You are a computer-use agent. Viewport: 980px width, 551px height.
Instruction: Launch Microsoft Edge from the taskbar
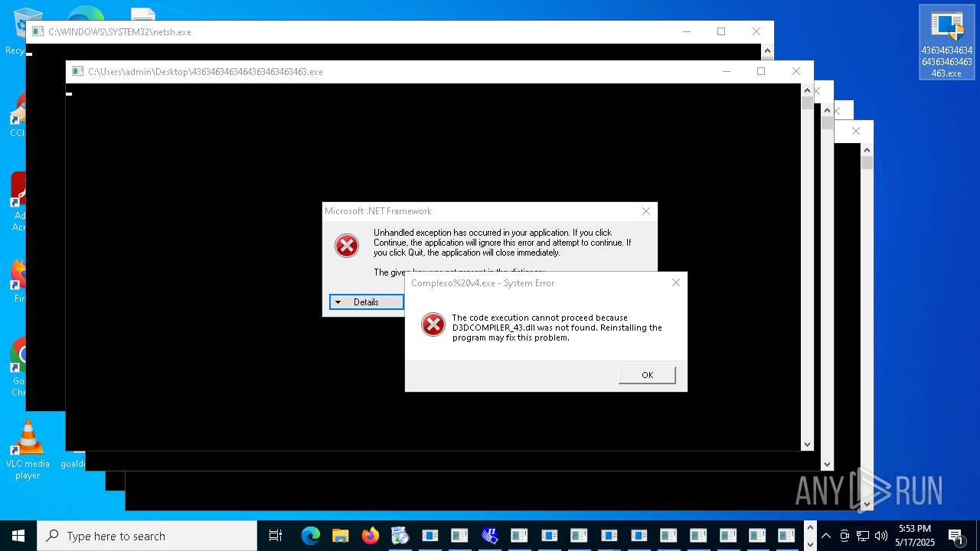(x=310, y=536)
